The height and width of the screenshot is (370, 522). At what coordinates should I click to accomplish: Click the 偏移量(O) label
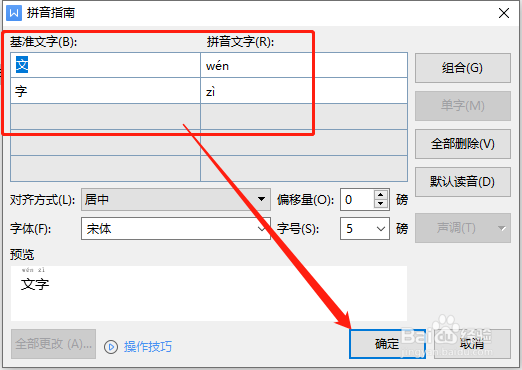[x=305, y=200]
